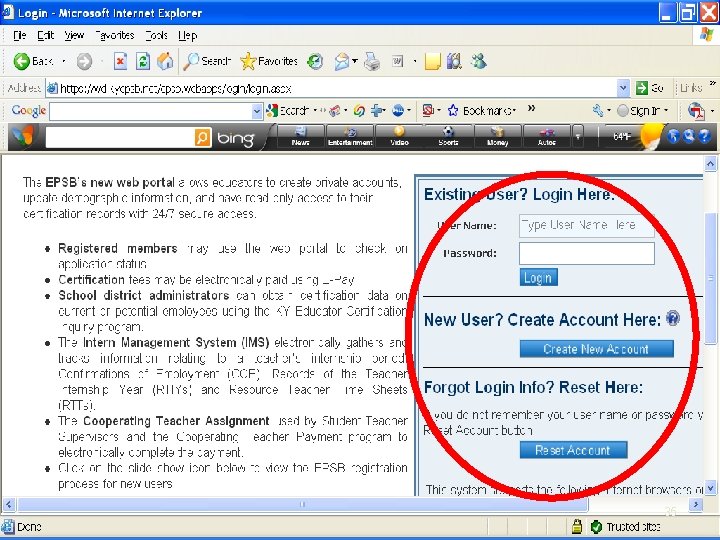Click the Trusted sites zone indicator
Image resolution: width=720 pixels, height=540 pixels.
(x=626, y=526)
